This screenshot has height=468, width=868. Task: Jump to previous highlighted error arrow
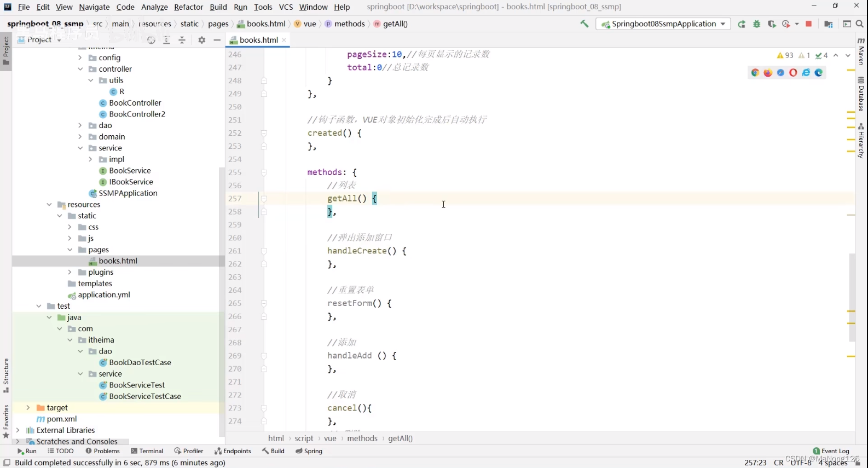click(x=836, y=55)
